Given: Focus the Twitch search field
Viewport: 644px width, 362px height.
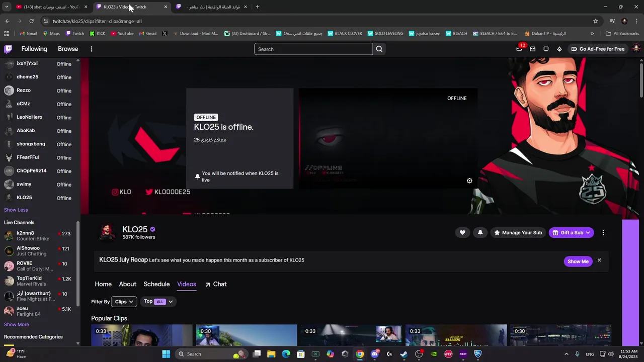Looking at the screenshot, I should (x=313, y=49).
